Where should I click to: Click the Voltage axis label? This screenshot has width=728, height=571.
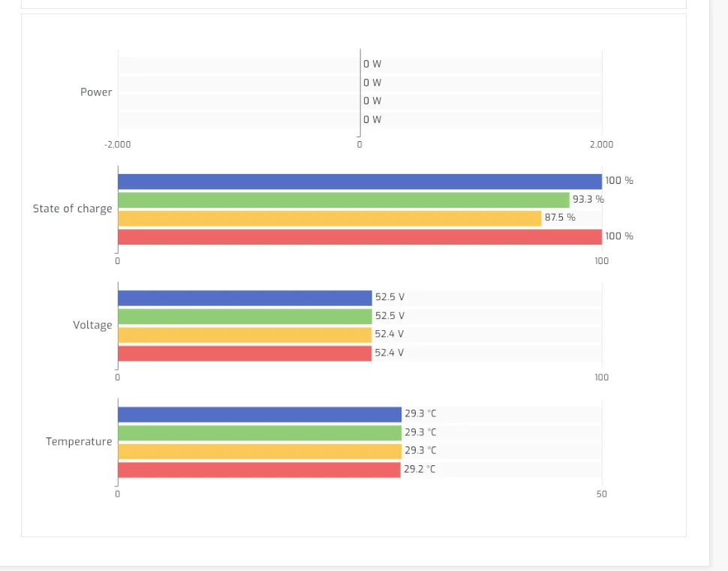coord(92,325)
